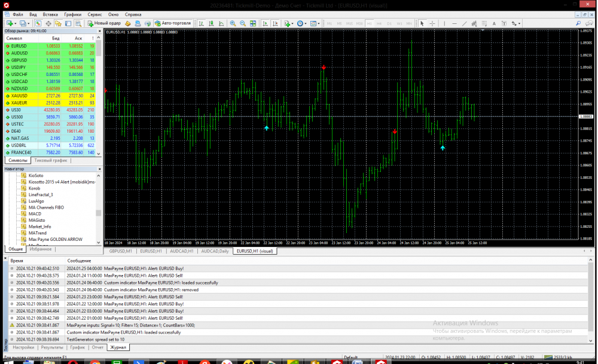Expand the chart templates dropdown
The height and width of the screenshot is (364, 598).
click(x=320, y=23)
